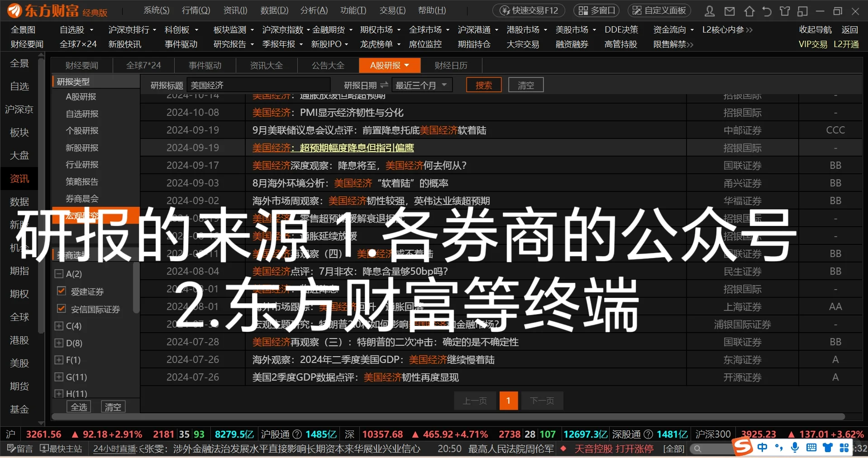Select 个股研报 report type

(x=82, y=131)
